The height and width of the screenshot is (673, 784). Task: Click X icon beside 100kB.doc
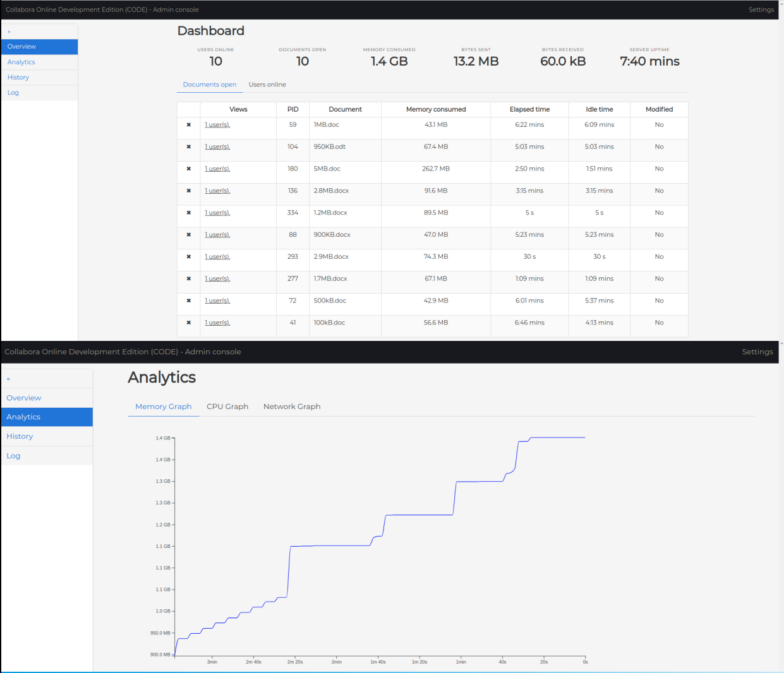188,323
